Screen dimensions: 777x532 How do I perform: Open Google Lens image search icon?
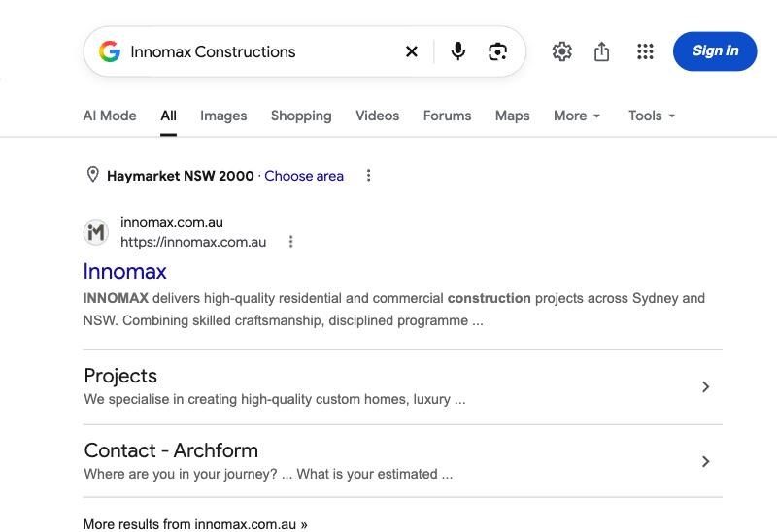click(497, 51)
